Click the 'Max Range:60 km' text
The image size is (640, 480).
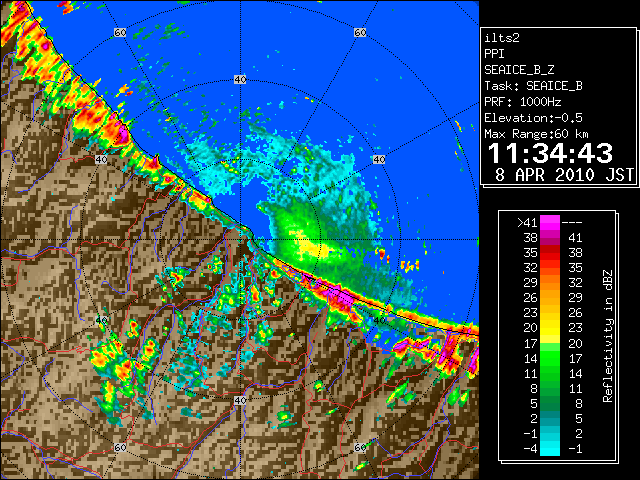tap(536, 134)
